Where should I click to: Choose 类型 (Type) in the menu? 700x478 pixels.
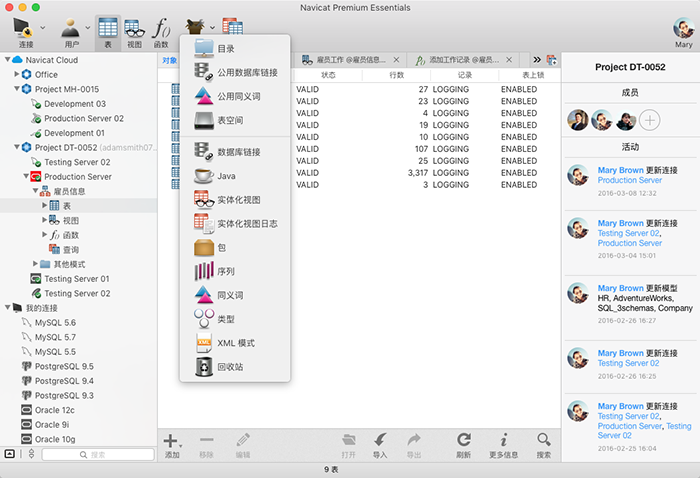point(235,319)
